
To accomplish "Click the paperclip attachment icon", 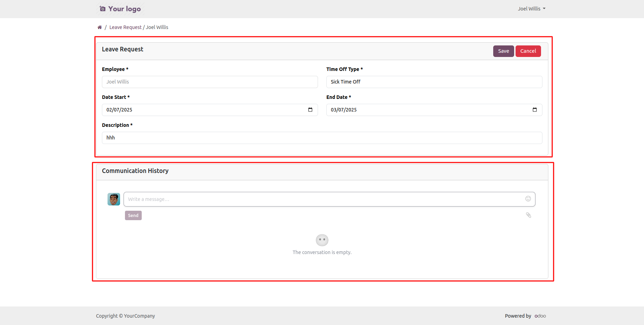I will click(528, 215).
